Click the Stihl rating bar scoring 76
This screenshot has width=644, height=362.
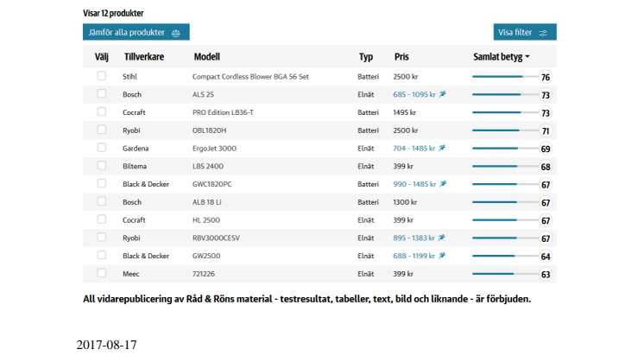coord(505,76)
